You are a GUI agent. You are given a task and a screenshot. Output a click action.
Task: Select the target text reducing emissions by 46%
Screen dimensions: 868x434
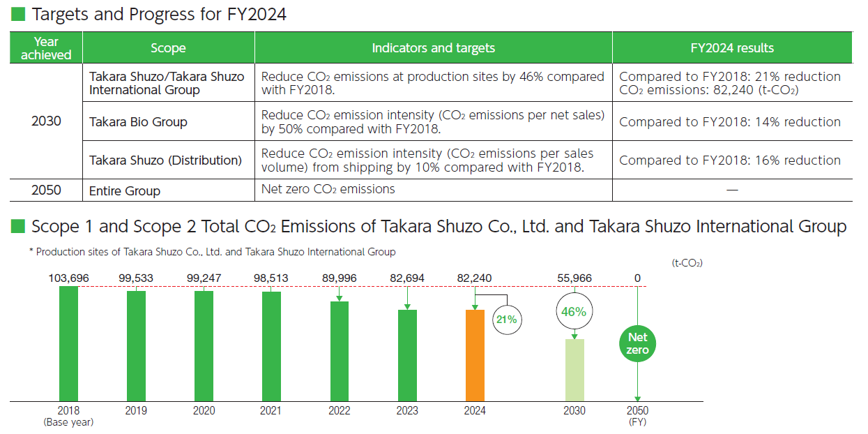point(432,83)
